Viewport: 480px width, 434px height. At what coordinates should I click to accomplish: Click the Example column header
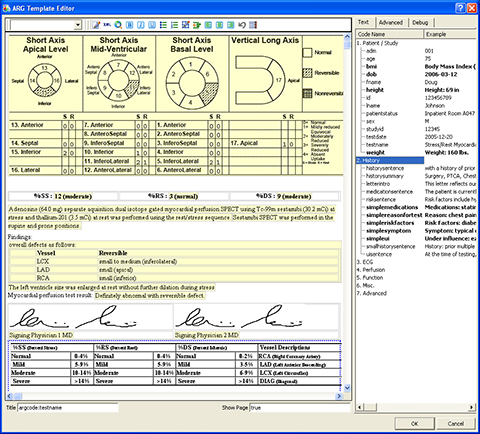click(450, 34)
